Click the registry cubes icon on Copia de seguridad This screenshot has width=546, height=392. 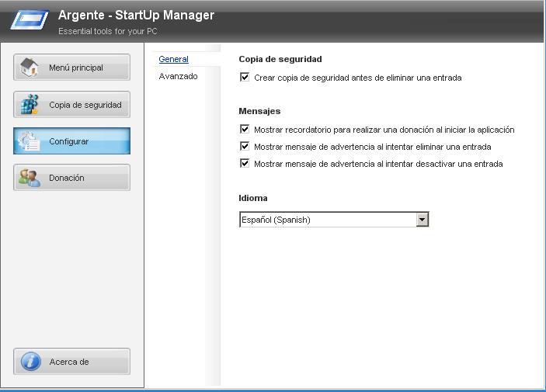coord(30,104)
